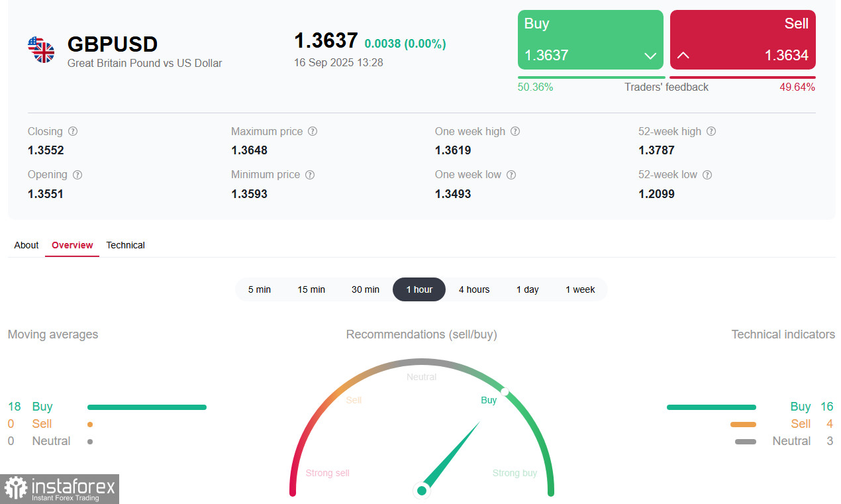The width and height of the screenshot is (841, 504).
Task: Click the 52-week low value 1.2099
Action: pos(656,194)
